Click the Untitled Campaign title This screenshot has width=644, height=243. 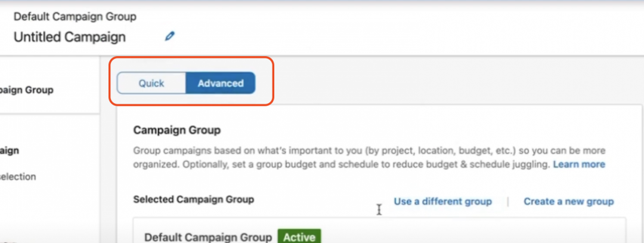coord(70,37)
